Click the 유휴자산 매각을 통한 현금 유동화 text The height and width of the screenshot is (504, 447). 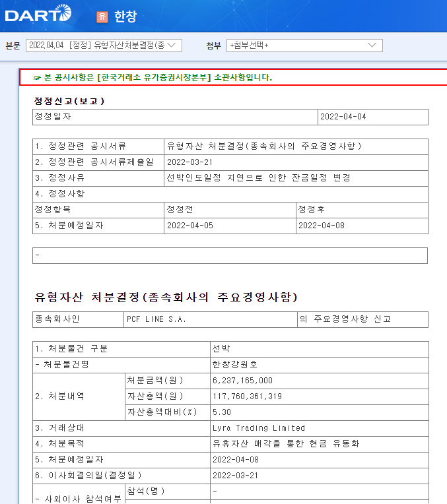click(286, 444)
